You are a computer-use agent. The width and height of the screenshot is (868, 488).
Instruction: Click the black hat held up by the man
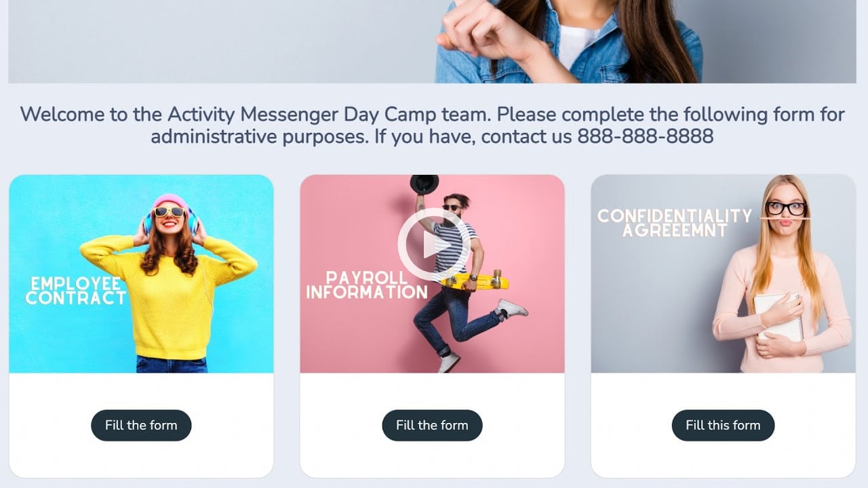[x=425, y=184]
